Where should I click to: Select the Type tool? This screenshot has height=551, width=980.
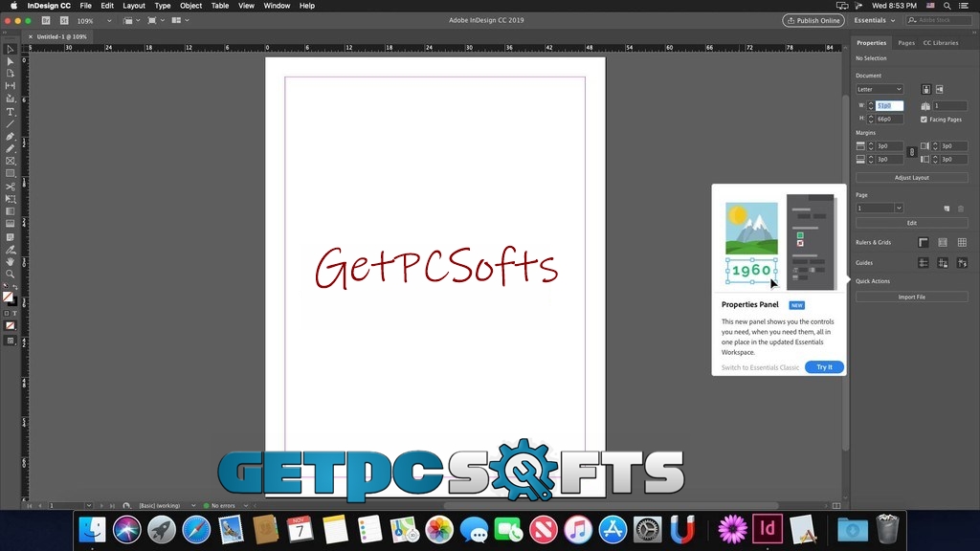coord(10,112)
